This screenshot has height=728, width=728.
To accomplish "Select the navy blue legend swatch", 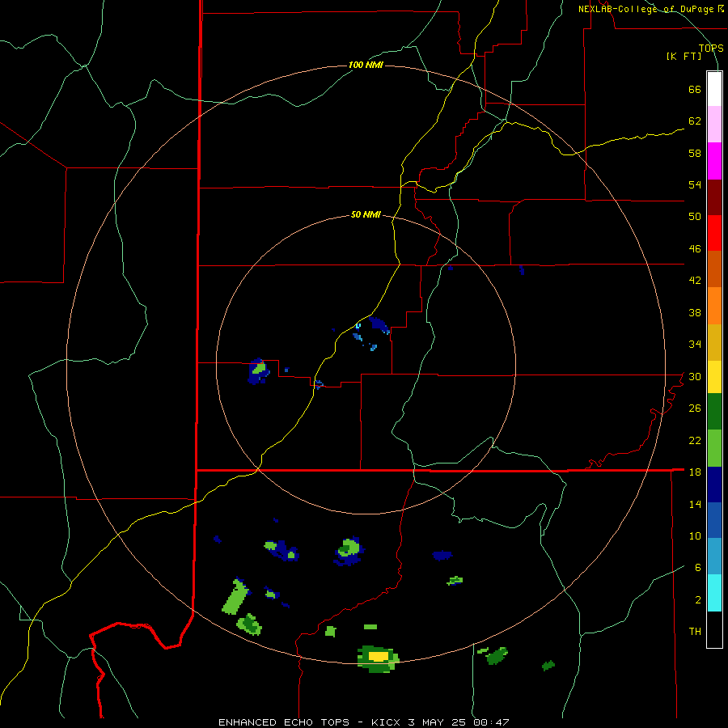I will (714, 485).
